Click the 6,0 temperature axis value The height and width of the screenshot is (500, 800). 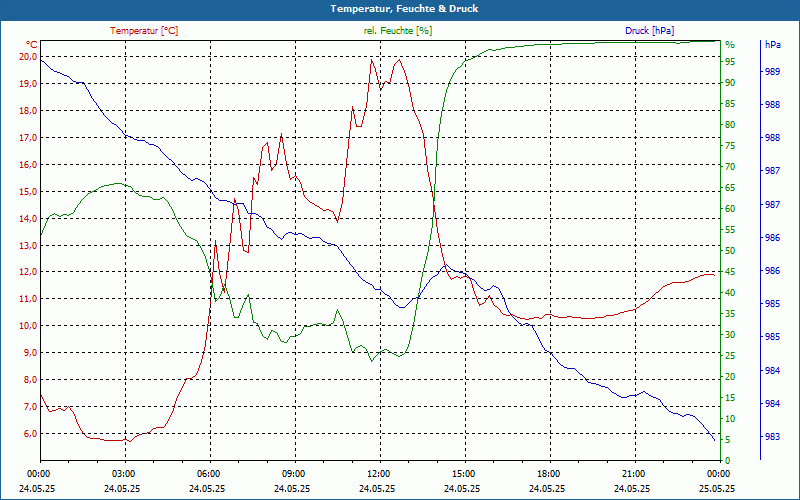point(29,434)
